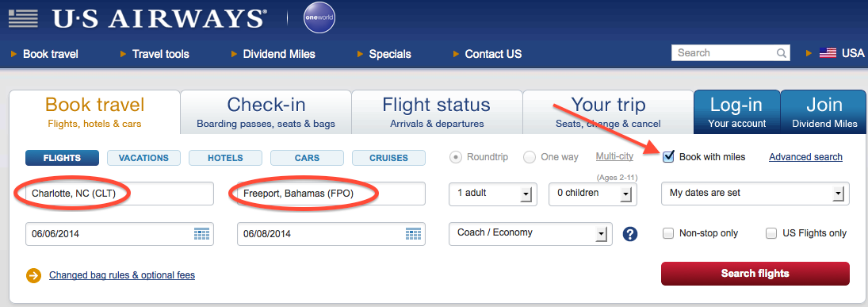Expand the Coach / Economy cabin dropdown

(530, 233)
